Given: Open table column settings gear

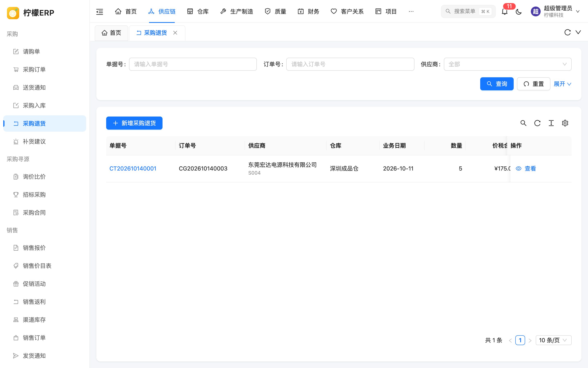Looking at the screenshot, I should (565, 123).
